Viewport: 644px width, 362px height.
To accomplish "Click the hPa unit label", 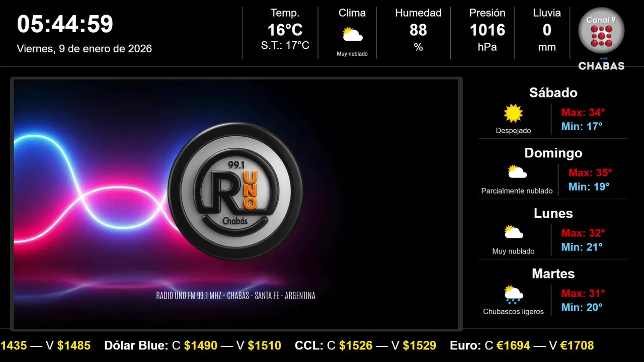I will [487, 47].
